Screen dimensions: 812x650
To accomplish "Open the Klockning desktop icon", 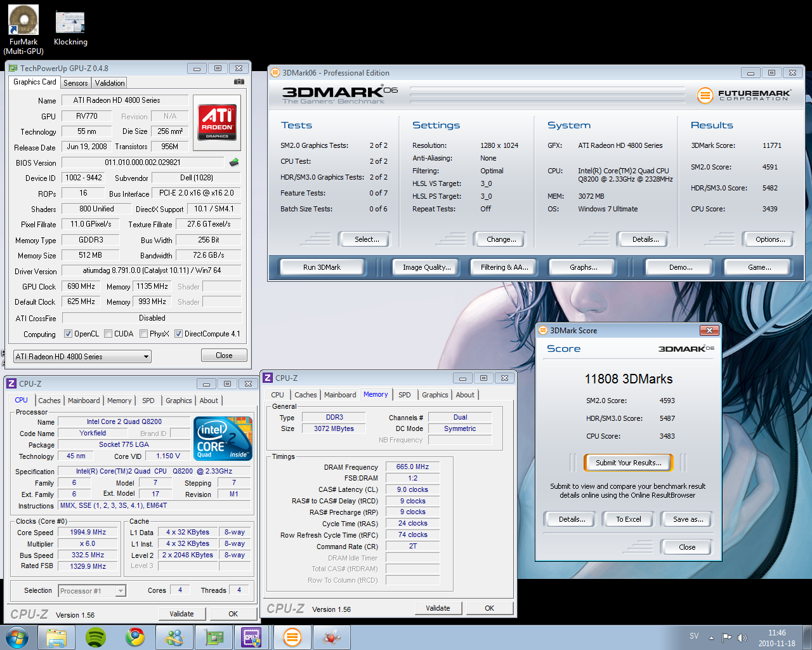I will (70, 29).
